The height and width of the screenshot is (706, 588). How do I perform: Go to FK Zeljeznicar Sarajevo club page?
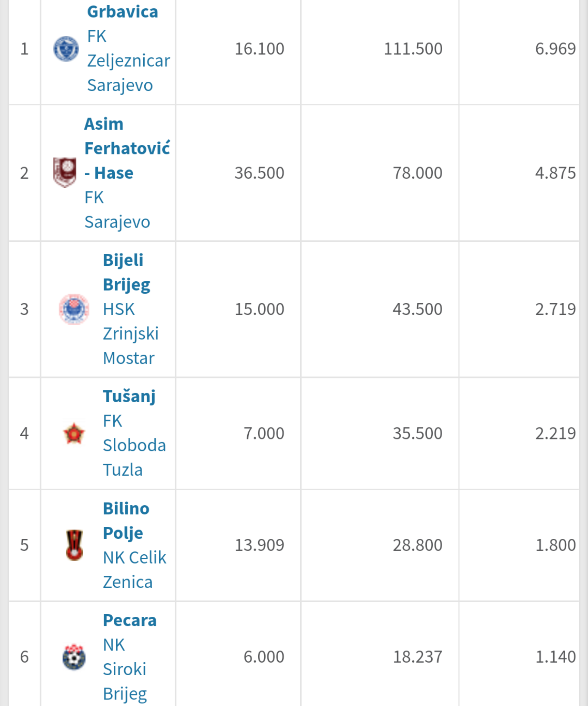pyautogui.click(x=128, y=61)
